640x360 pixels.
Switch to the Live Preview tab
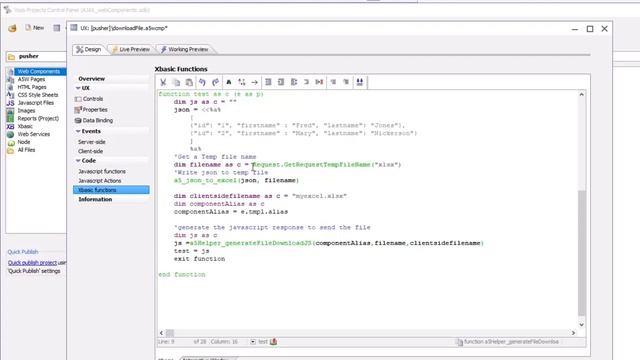tap(131, 49)
